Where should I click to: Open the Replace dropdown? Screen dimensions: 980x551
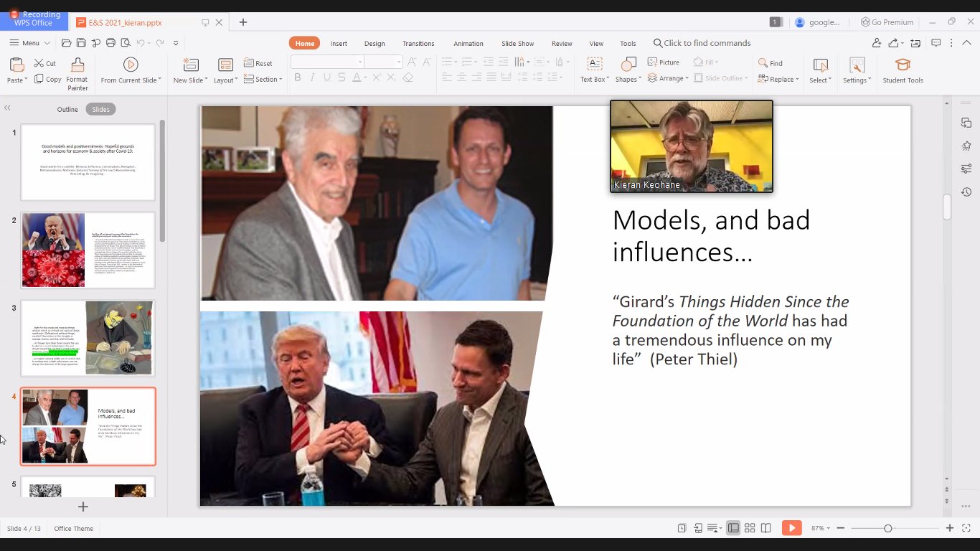pos(778,80)
